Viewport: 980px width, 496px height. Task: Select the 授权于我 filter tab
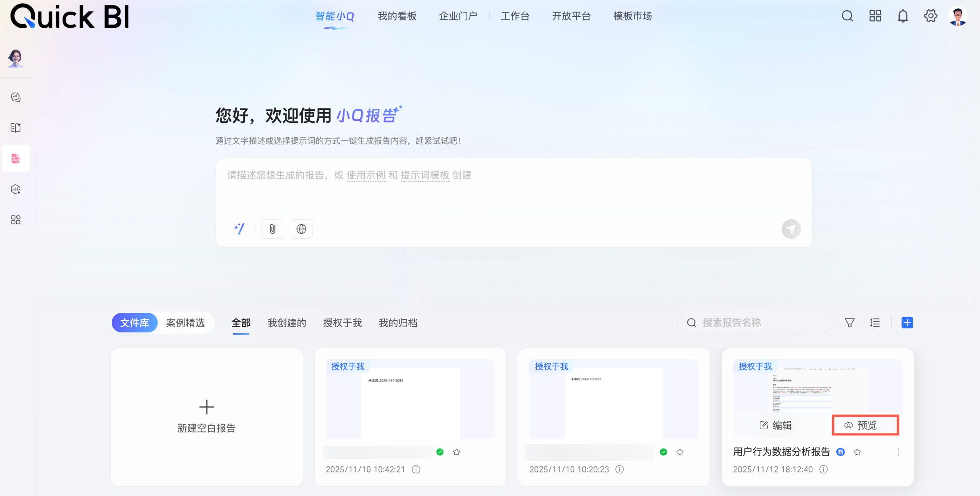pyautogui.click(x=343, y=323)
